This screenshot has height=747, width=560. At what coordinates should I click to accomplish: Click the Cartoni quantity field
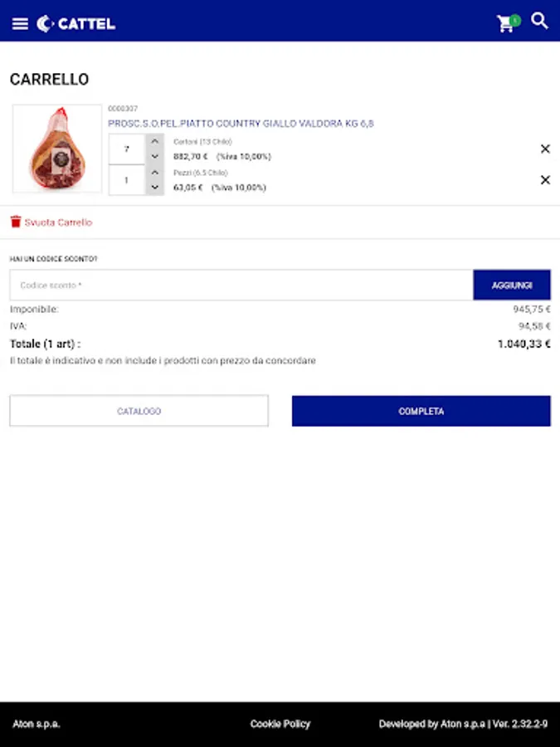127,149
